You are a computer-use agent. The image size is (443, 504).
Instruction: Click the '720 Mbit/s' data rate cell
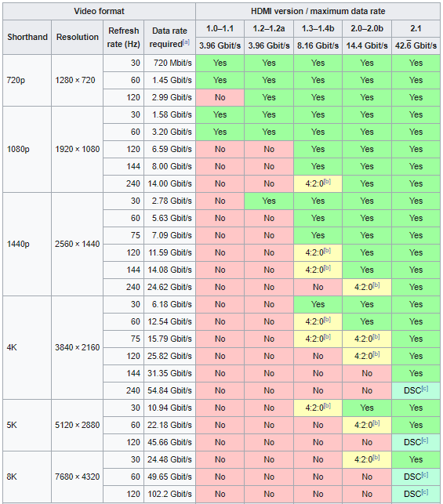click(x=169, y=63)
